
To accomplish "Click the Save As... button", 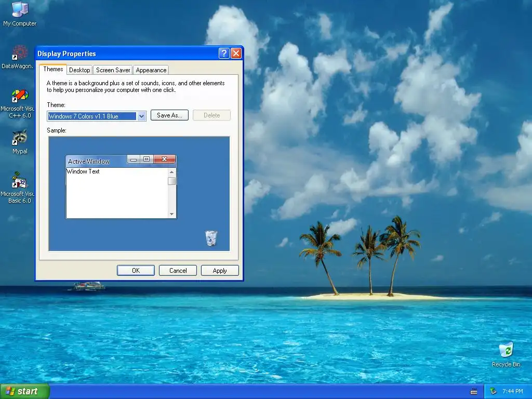I will pos(169,115).
